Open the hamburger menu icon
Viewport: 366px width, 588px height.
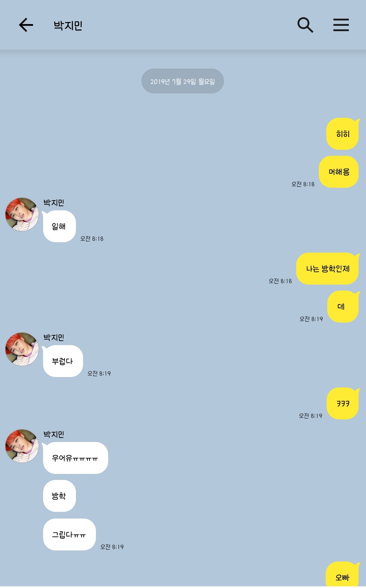341,25
